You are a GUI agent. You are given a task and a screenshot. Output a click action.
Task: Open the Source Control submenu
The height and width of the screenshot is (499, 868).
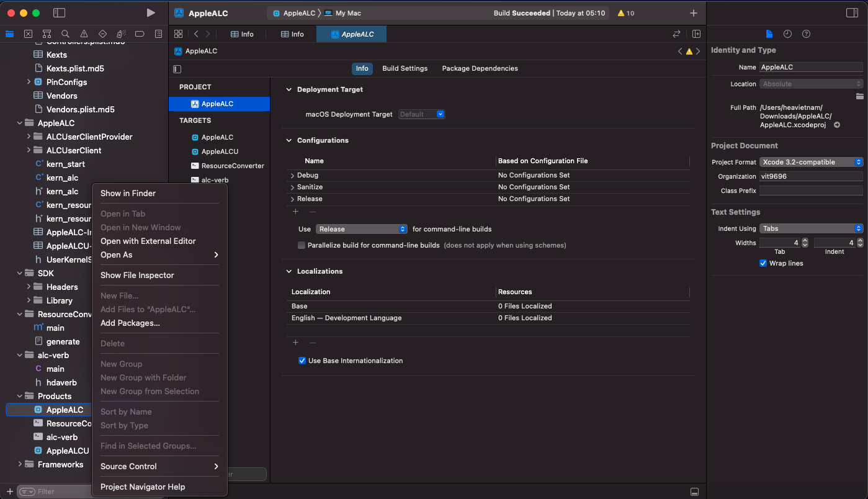(x=159, y=466)
